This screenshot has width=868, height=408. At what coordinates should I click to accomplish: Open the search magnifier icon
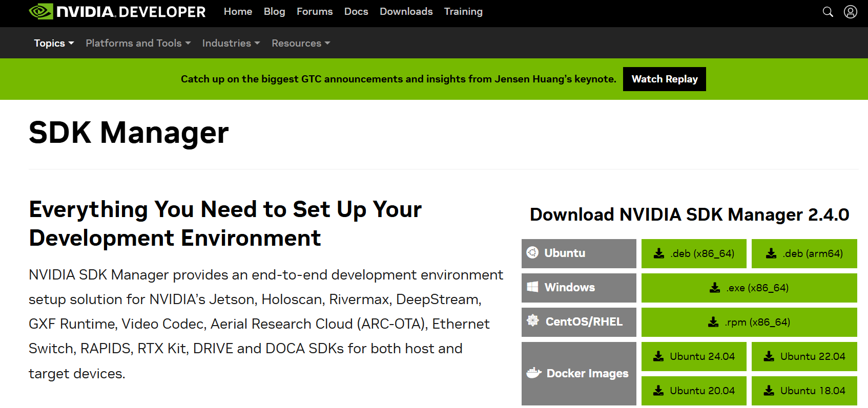(x=828, y=12)
